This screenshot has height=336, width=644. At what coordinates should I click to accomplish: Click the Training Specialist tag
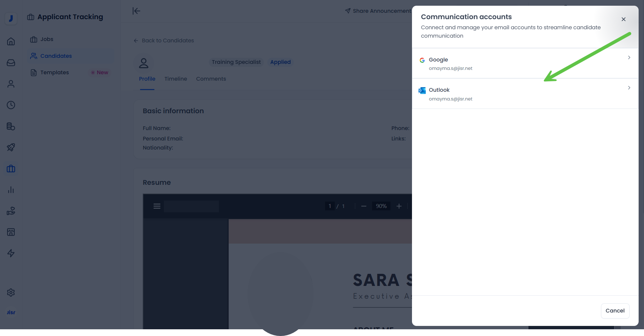(x=236, y=62)
